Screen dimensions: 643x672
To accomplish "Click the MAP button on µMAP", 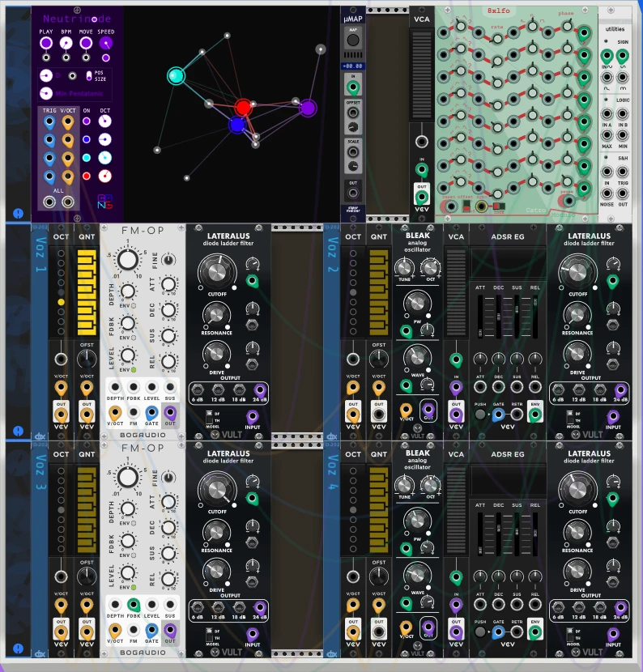I will [353, 40].
